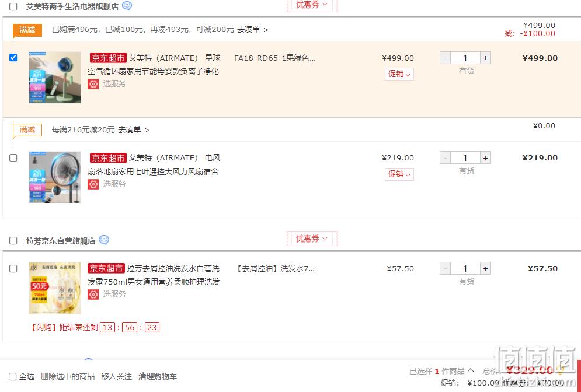581x392 pixels.
Task: Open 艾美特两季生活电器旗舰店 store page
Action: coord(72,6)
